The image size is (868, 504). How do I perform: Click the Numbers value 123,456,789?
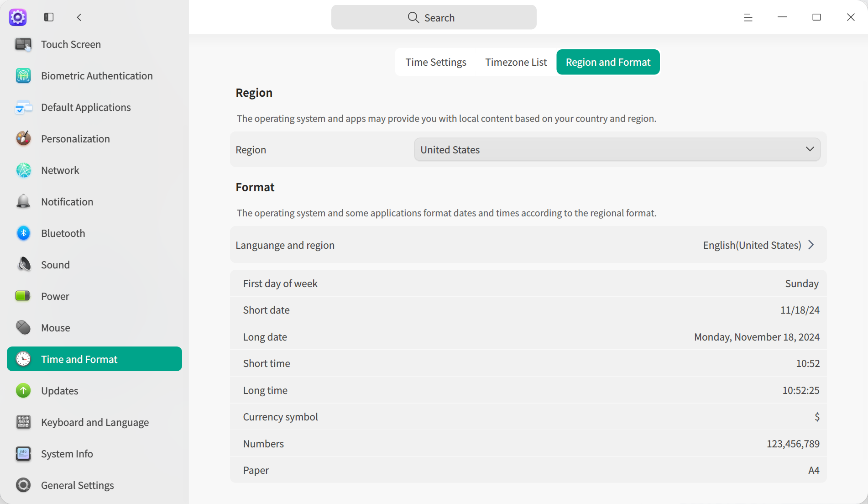click(793, 444)
